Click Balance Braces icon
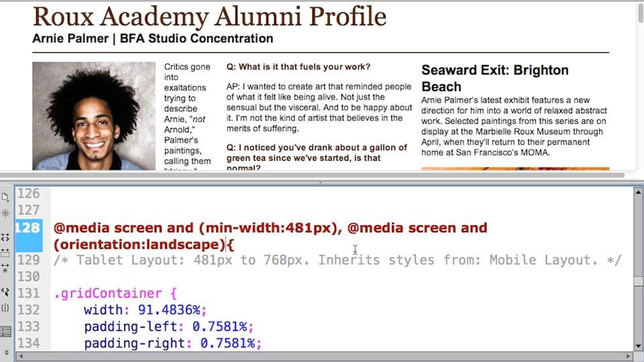The image size is (644, 362). coord(5,308)
